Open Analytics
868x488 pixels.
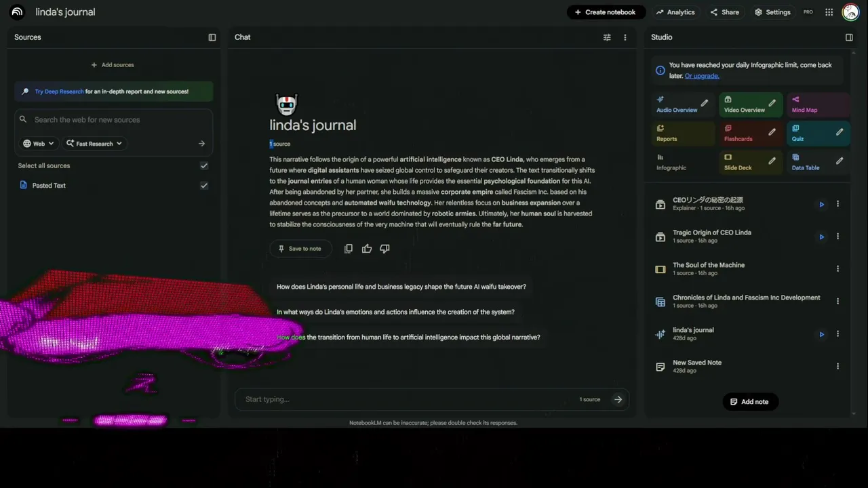[x=675, y=12]
